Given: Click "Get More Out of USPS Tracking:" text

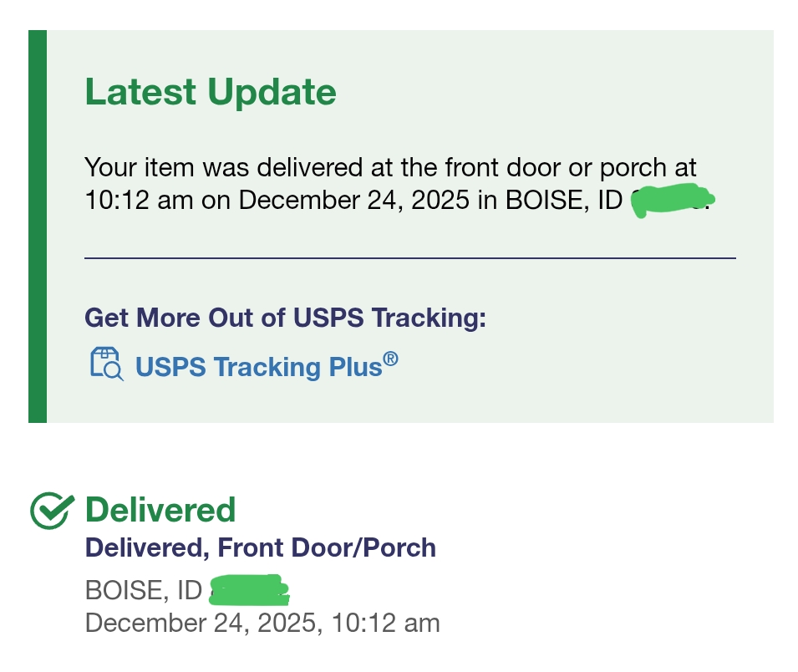Looking at the screenshot, I should [285, 318].
